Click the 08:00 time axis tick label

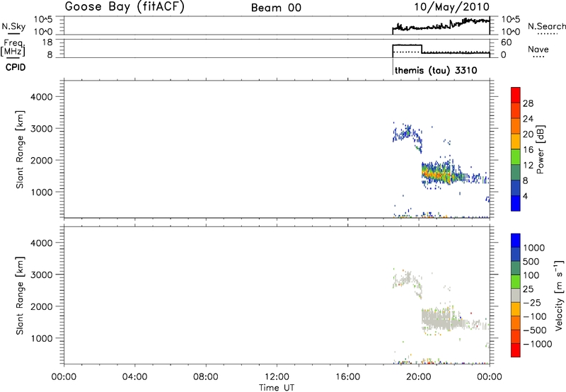click(205, 377)
